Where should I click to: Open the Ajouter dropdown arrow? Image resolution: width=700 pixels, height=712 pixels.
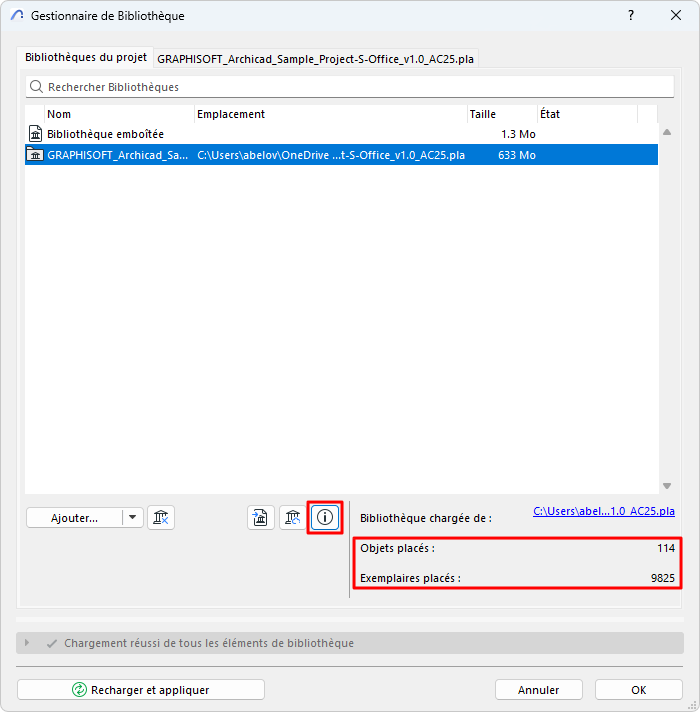click(133, 517)
